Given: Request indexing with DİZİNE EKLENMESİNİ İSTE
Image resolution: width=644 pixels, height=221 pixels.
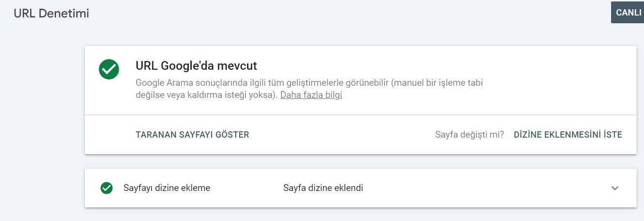Looking at the screenshot, I should (x=568, y=135).
